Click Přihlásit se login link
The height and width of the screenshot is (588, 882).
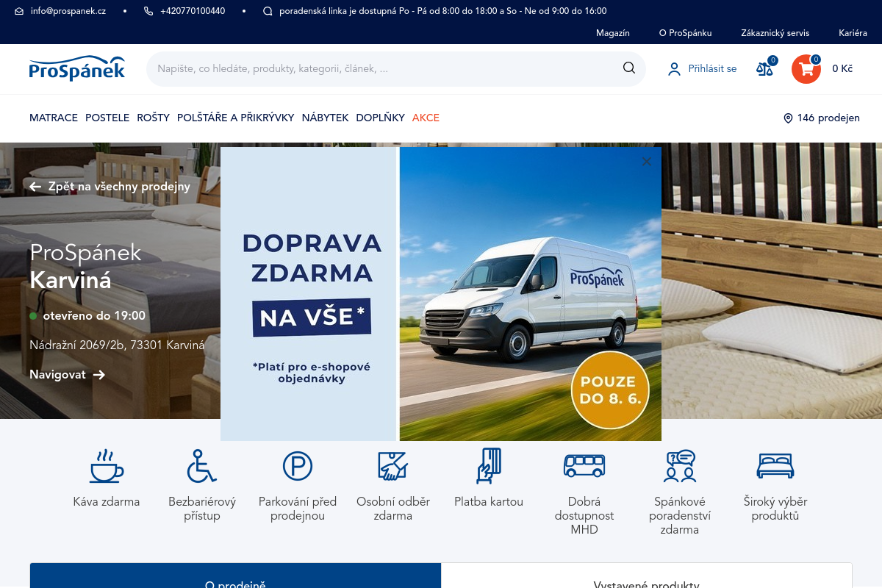(712, 69)
